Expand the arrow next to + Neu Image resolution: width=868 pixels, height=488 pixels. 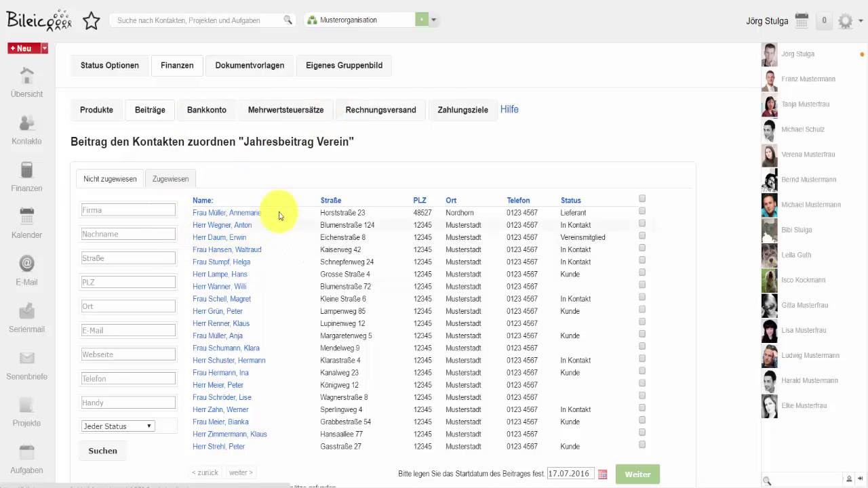[45, 48]
